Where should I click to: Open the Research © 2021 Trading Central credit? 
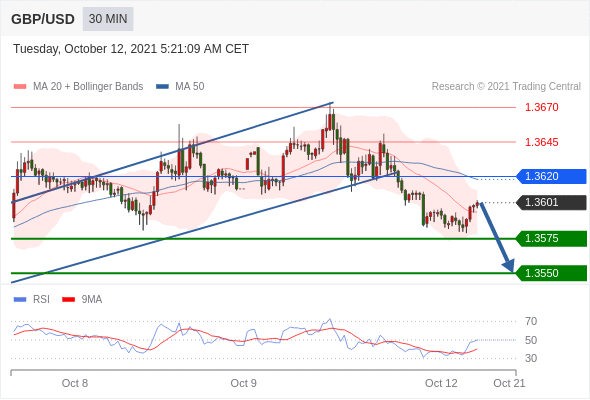[506, 87]
